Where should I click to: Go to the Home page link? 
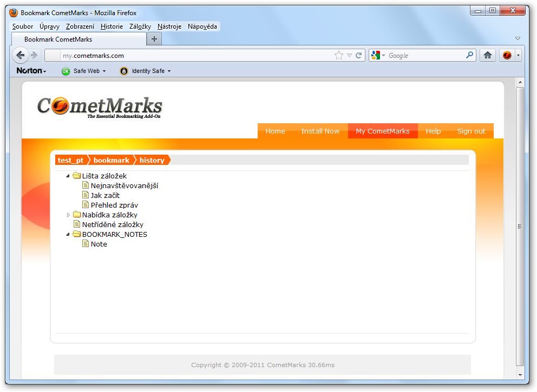(x=276, y=131)
